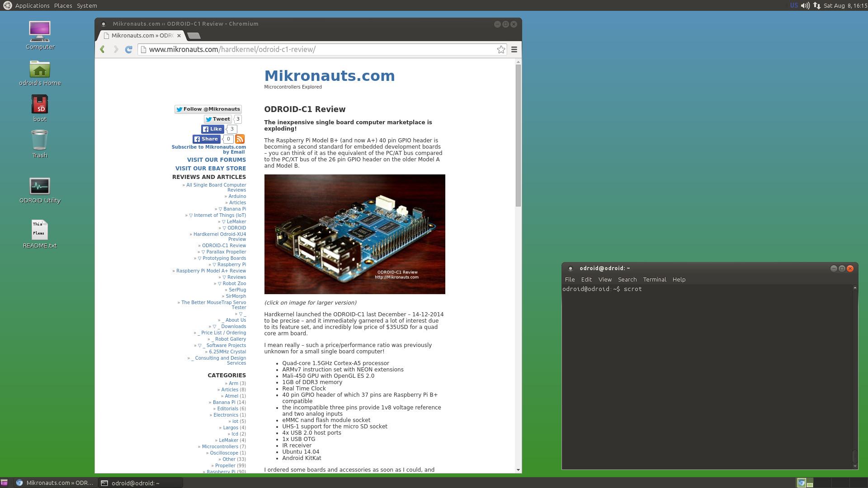868x488 pixels.
Task: Open Subscribe to Mikronauts.com by Email link
Action: (209, 150)
